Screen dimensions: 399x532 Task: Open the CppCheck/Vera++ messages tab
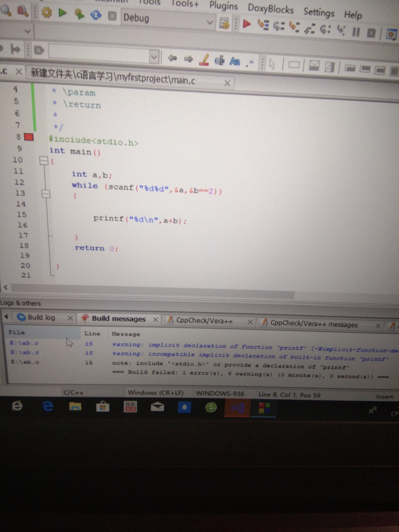click(314, 324)
